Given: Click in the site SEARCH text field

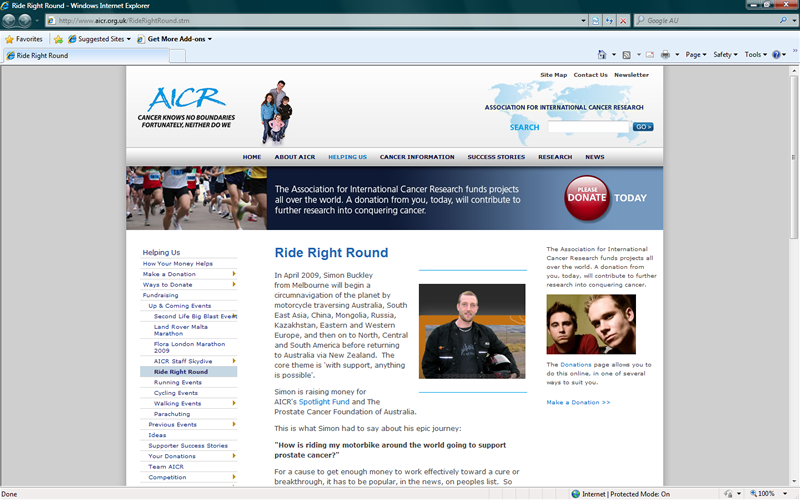Looking at the screenshot, I should click(x=588, y=127).
